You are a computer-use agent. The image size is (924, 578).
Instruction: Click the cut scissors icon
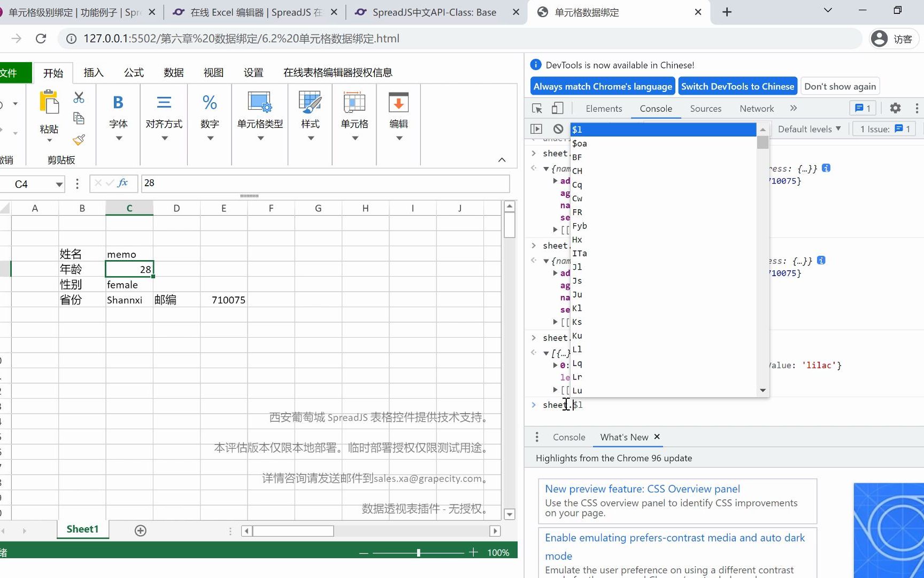(79, 97)
